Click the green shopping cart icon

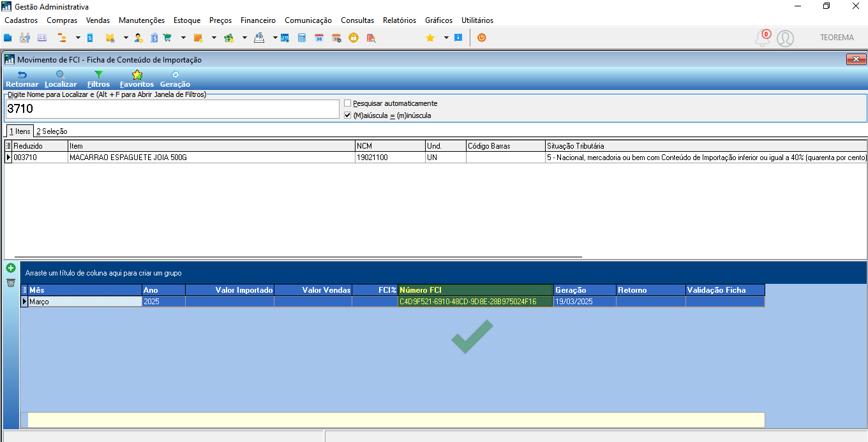tap(167, 38)
